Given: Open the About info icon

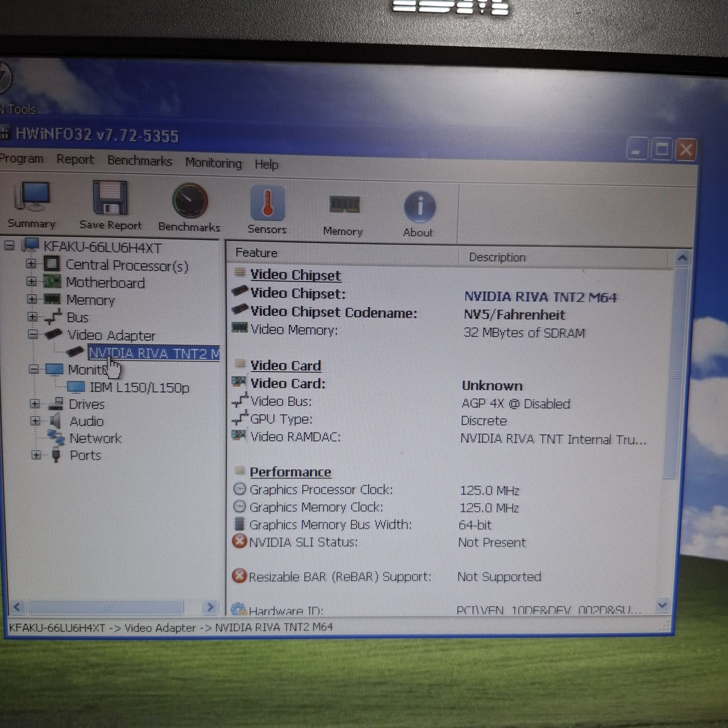Looking at the screenshot, I should pyautogui.click(x=419, y=207).
